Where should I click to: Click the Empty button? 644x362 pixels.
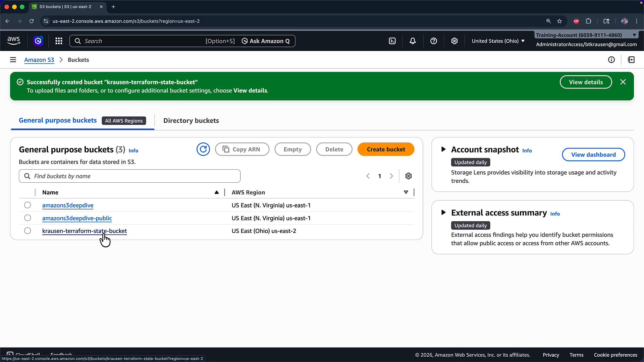click(292, 149)
